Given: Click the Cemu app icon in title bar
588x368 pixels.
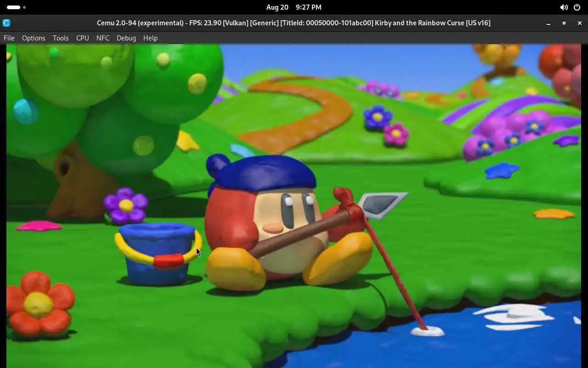Looking at the screenshot, I should (x=6, y=23).
